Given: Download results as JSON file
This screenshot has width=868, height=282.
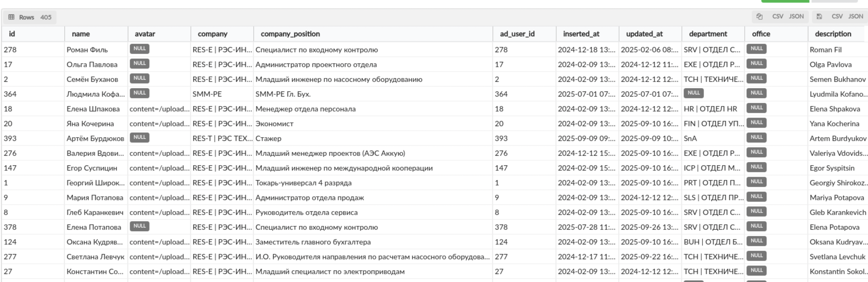Looking at the screenshot, I should tap(856, 17).
